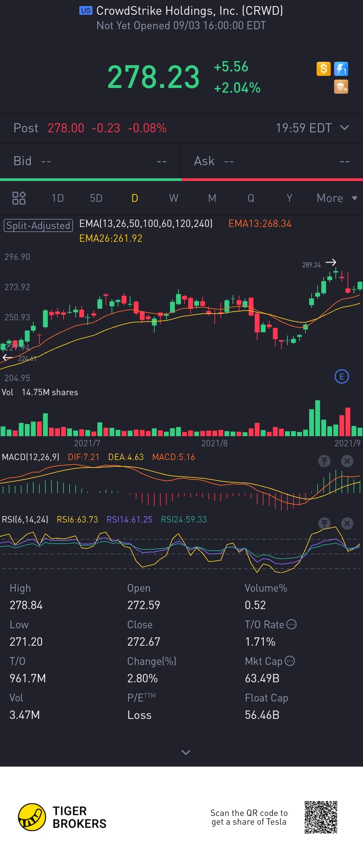This screenshot has height=868, width=363.
Task: Pin the RSI indicator to top
Action: tap(324, 523)
